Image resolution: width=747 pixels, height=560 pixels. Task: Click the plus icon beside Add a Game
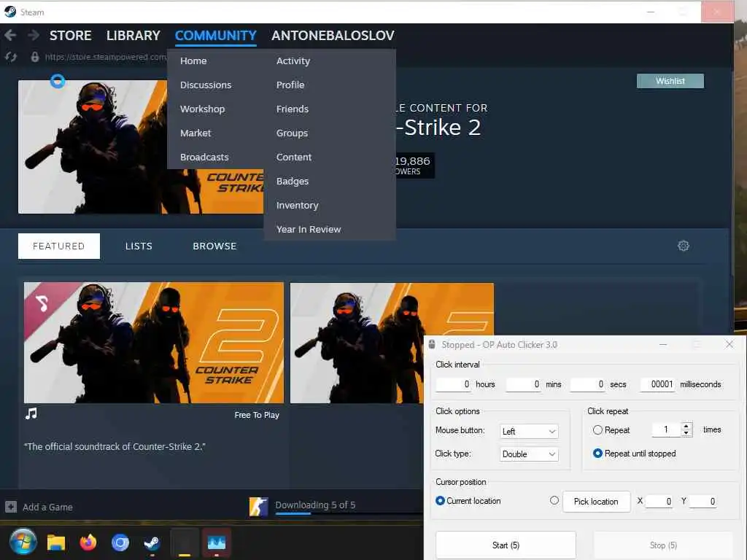10,507
